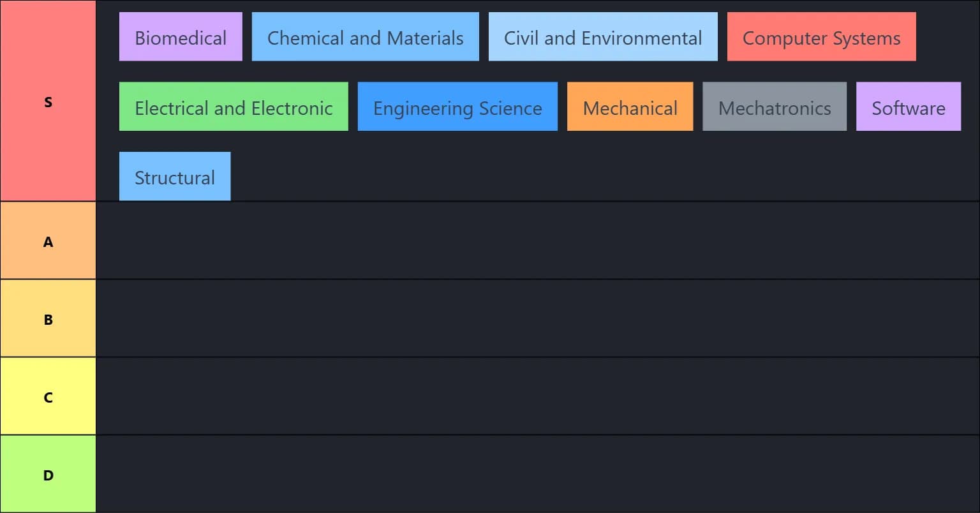Select the Structural tile
The image size is (980, 513).
coord(175,177)
